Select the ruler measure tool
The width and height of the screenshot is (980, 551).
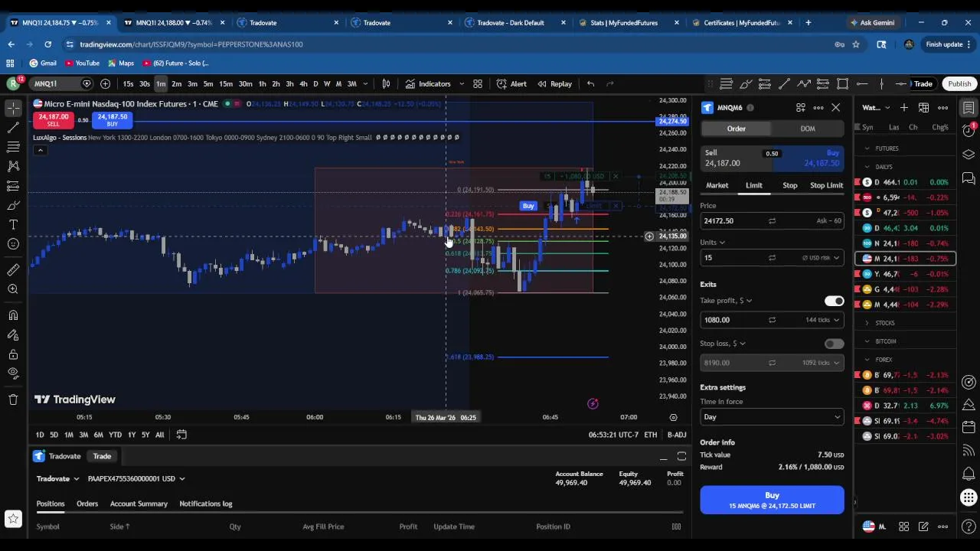pyautogui.click(x=13, y=269)
